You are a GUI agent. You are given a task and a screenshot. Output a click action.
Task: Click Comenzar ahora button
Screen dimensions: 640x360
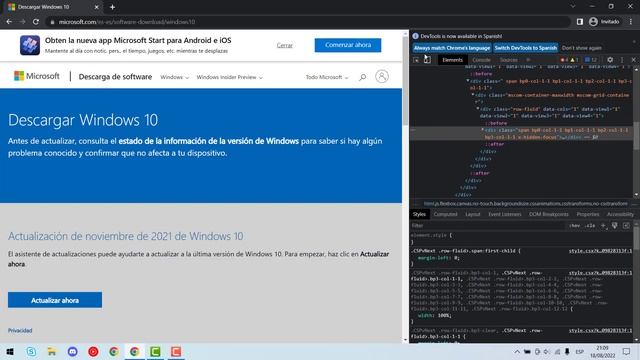click(x=348, y=45)
